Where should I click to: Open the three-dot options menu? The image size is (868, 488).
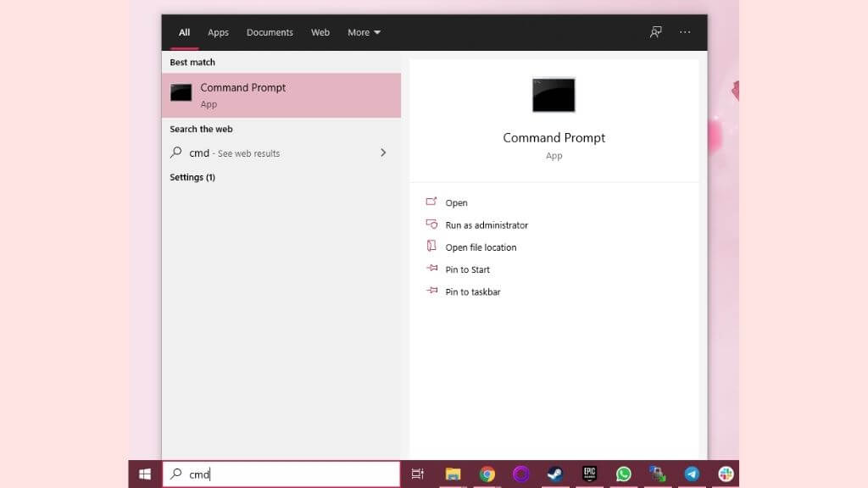(x=685, y=32)
